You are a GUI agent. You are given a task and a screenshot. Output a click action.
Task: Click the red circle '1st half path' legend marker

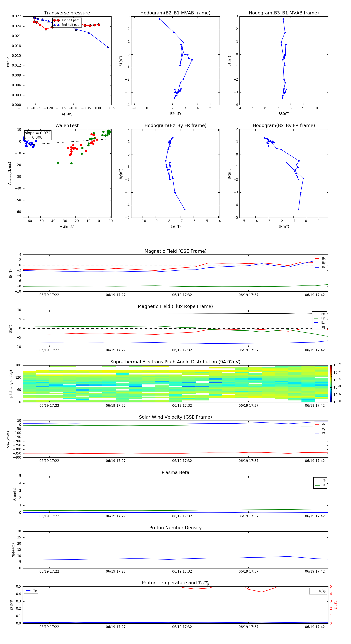(57, 20)
